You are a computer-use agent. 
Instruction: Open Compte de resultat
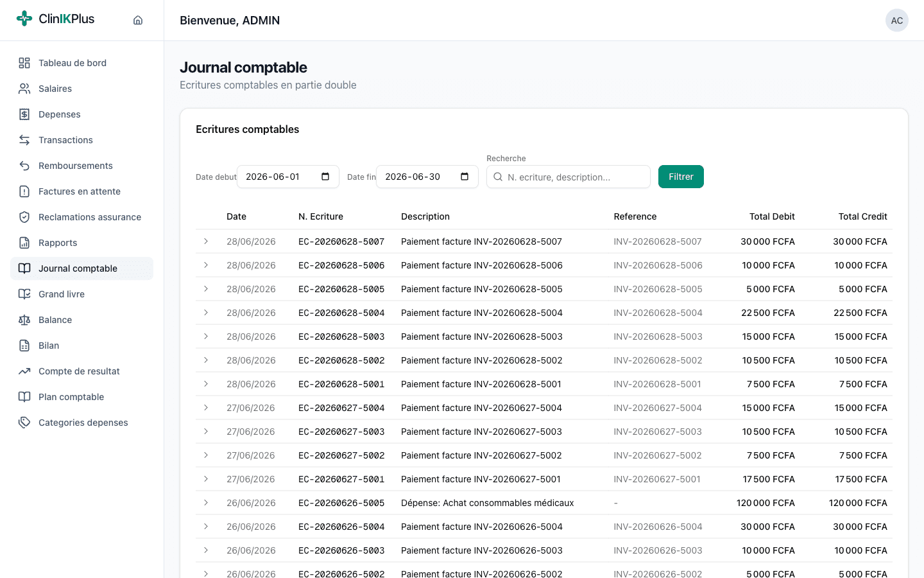tap(81, 371)
